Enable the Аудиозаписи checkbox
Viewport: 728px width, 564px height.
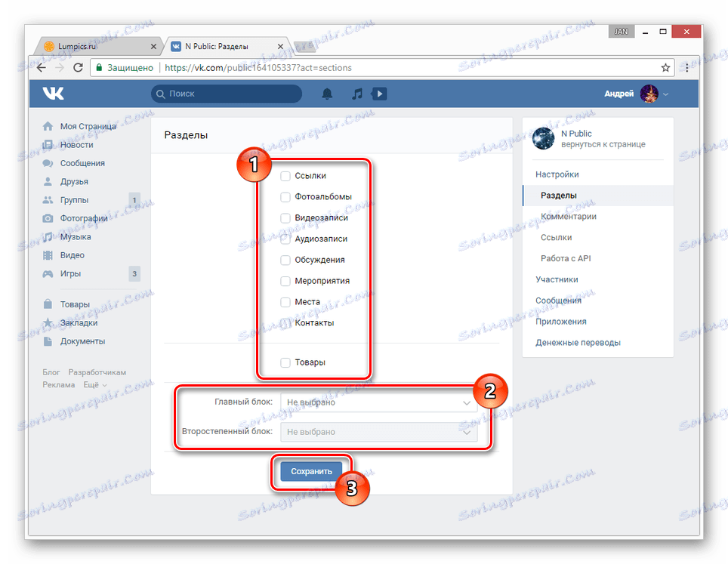[x=285, y=239]
